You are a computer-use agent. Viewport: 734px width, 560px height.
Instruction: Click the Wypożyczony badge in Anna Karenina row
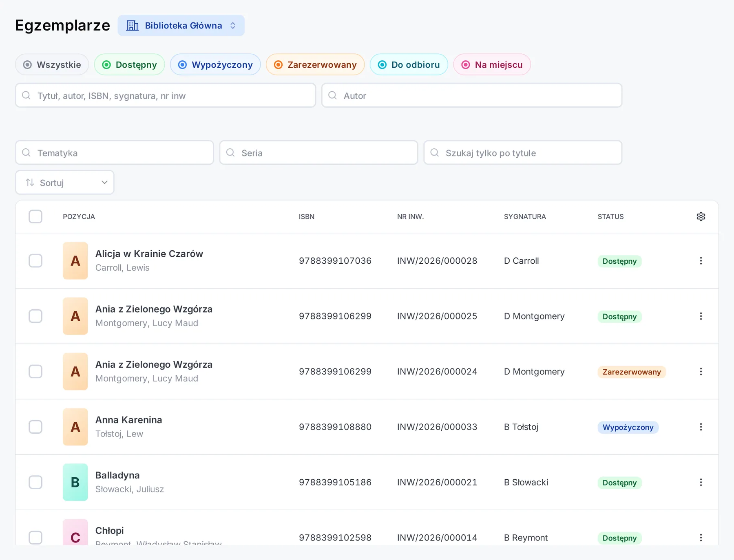click(628, 427)
